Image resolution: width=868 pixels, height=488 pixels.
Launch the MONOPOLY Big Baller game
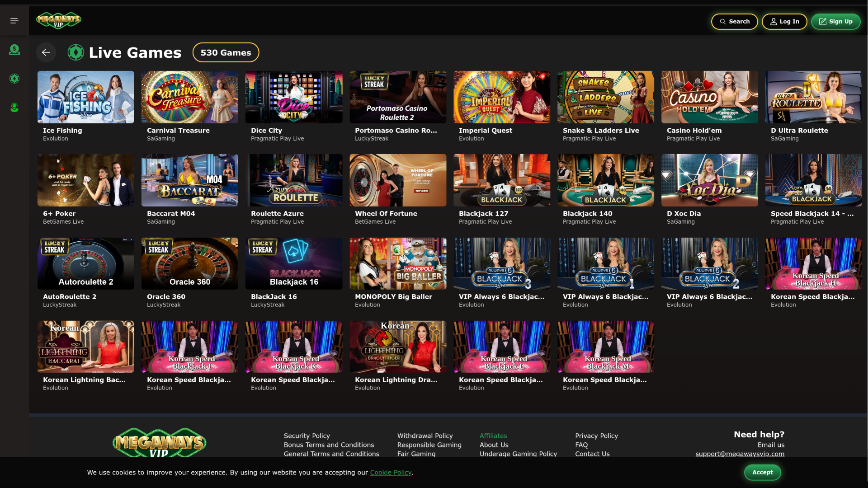(398, 263)
